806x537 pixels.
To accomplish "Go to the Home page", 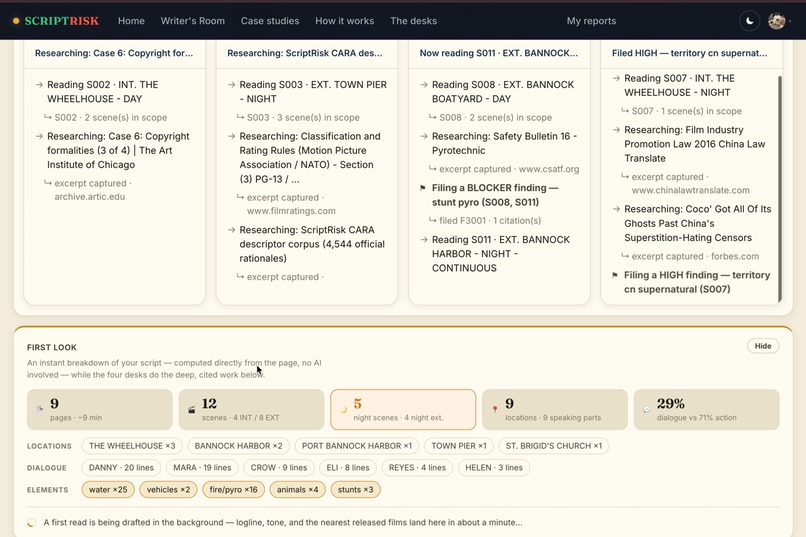I will [x=131, y=21].
